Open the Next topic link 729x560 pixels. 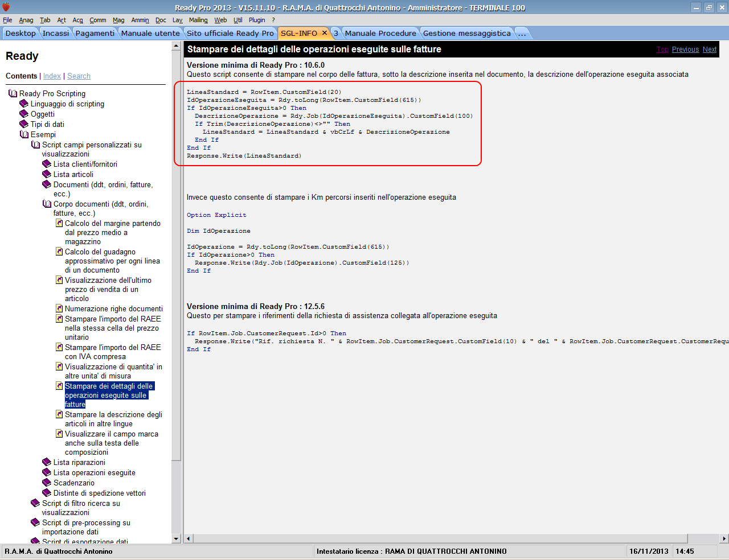pyautogui.click(x=710, y=50)
